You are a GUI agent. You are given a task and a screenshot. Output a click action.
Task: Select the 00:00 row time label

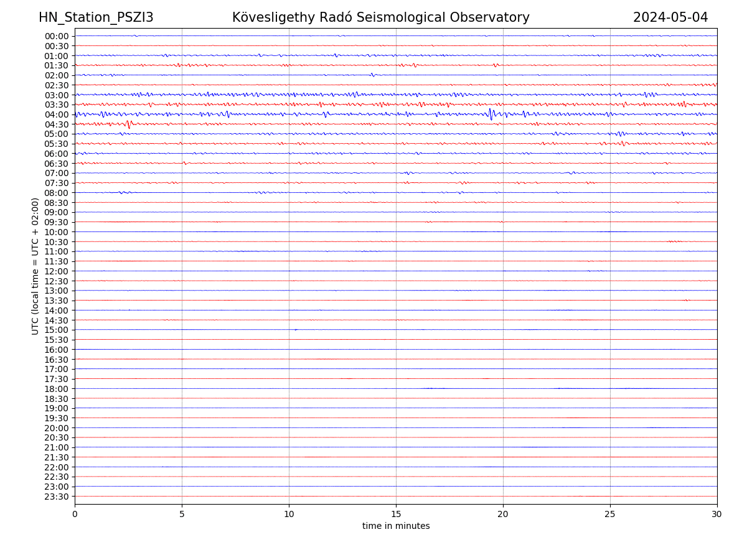pos(57,36)
